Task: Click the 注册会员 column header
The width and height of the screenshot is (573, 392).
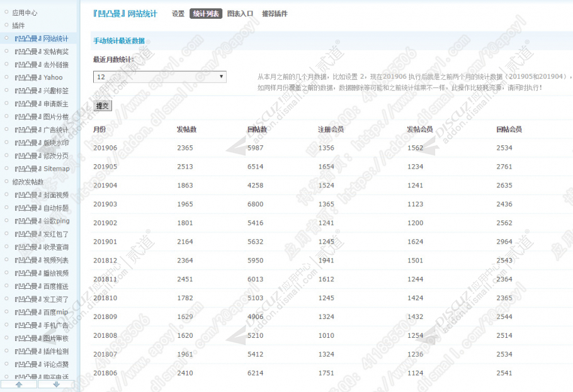Action: (331, 130)
